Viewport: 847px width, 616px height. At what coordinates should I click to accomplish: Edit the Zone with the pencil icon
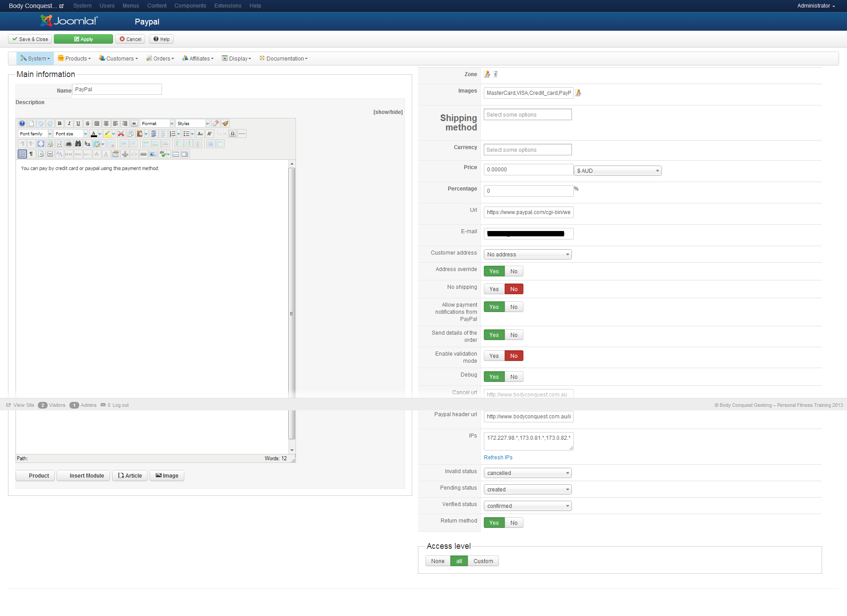487,74
